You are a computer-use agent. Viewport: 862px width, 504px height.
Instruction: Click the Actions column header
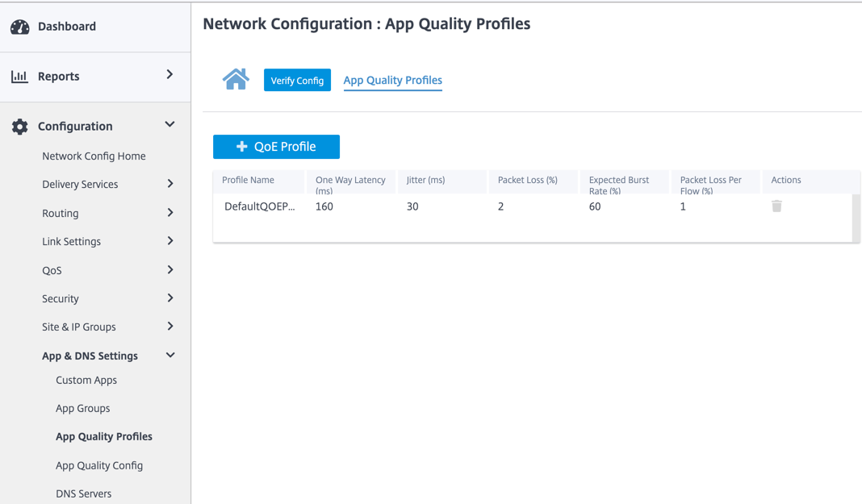click(x=811, y=181)
